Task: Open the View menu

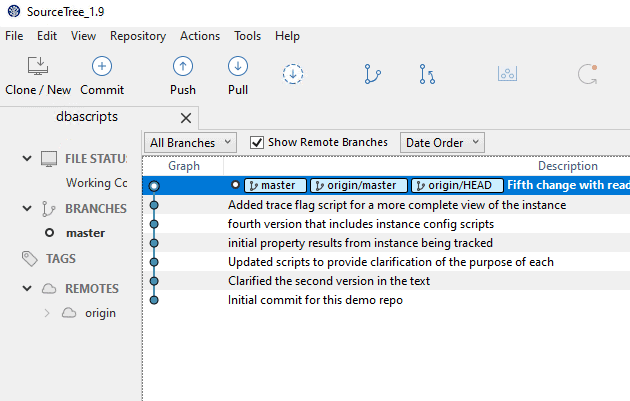Action: click(84, 36)
